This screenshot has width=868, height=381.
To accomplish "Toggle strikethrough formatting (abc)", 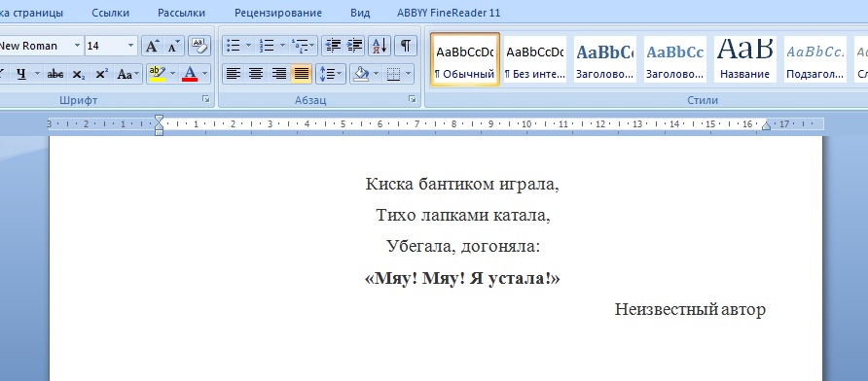I will tap(55, 74).
